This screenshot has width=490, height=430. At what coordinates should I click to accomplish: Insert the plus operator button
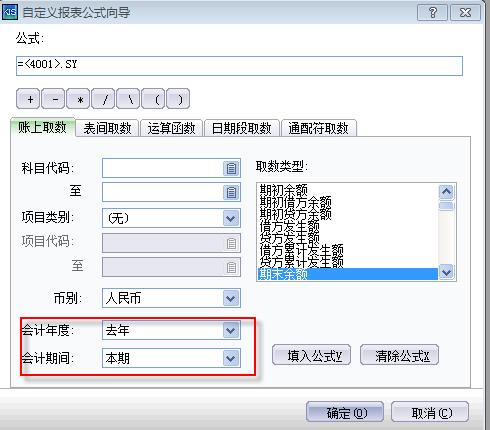(30, 99)
